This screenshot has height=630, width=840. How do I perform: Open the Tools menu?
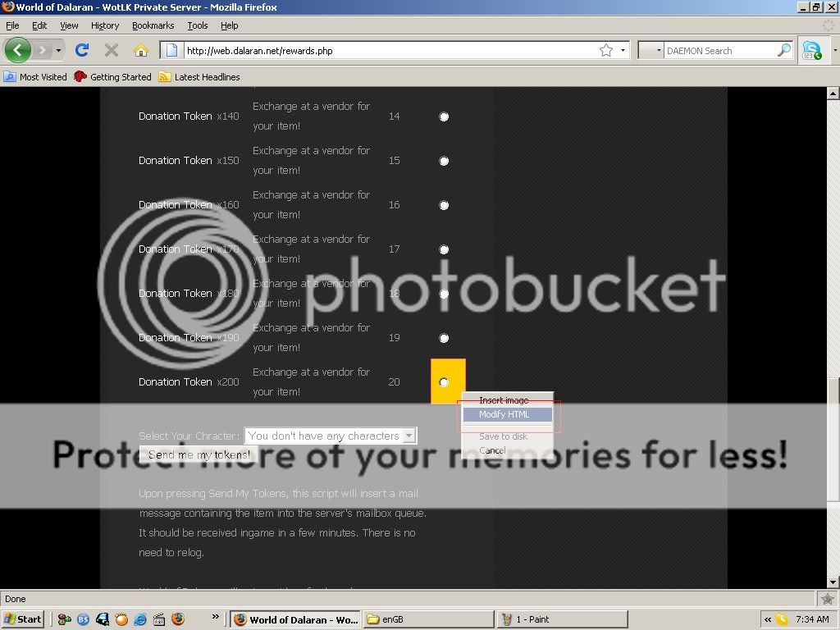click(197, 25)
